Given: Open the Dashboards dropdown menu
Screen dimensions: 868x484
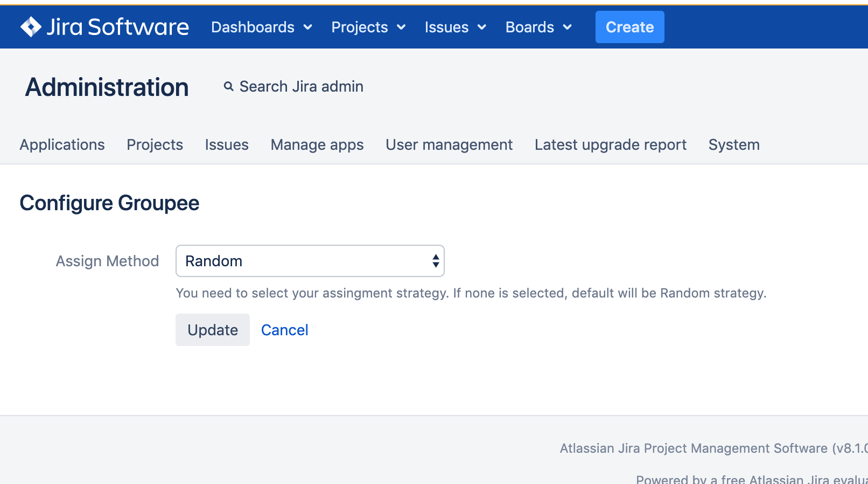Looking at the screenshot, I should [262, 27].
